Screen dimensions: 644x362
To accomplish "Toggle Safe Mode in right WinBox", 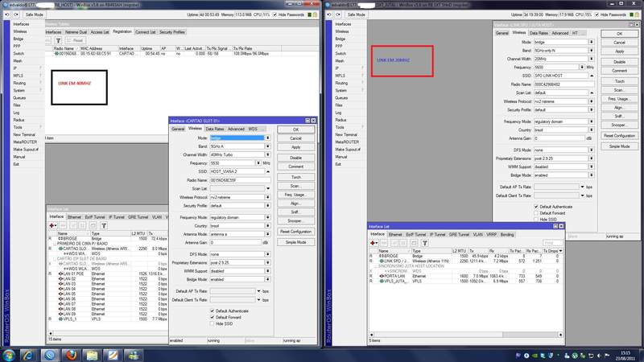I will [x=356, y=14].
